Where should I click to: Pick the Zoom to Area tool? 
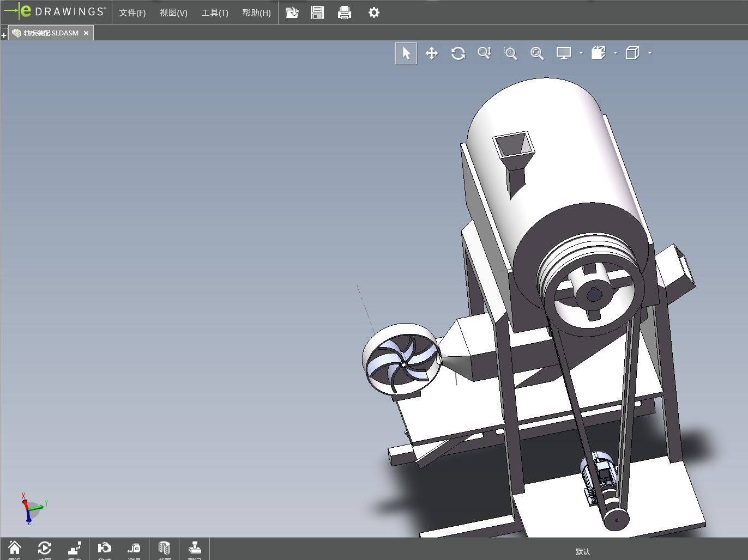(x=510, y=53)
